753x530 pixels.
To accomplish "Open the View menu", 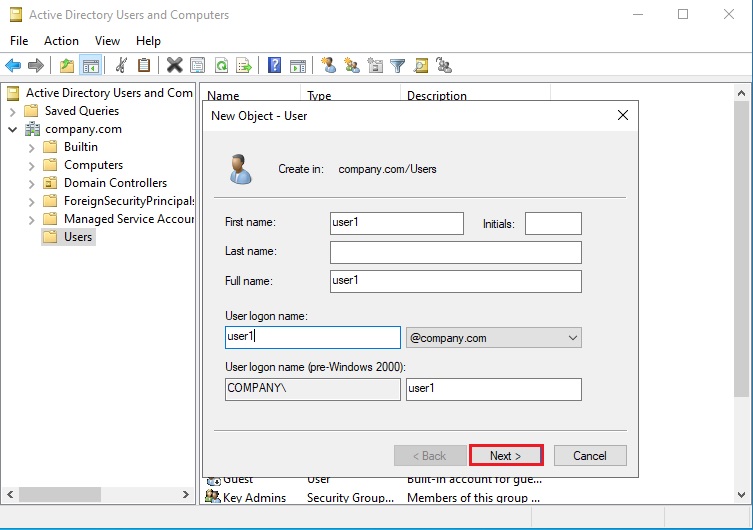I will [107, 41].
